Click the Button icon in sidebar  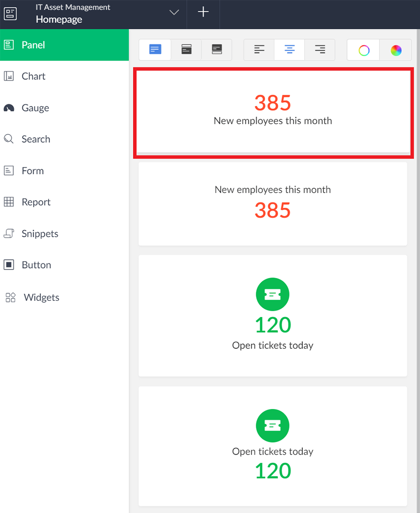9,265
